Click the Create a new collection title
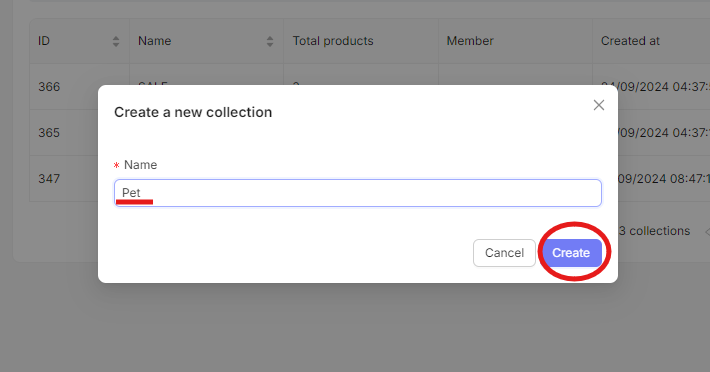Image resolution: width=710 pixels, height=372 pixels. point(193,112)
